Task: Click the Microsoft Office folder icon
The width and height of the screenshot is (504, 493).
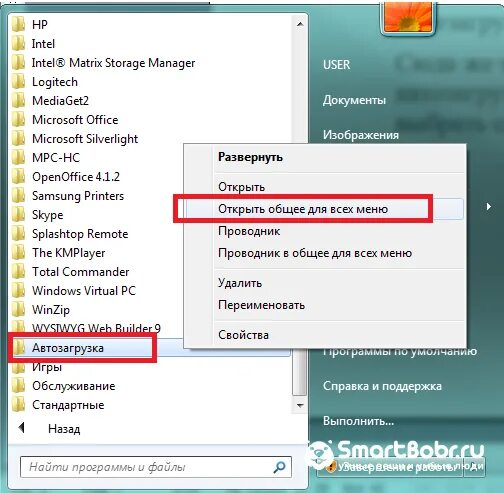Action: point(18,120)
